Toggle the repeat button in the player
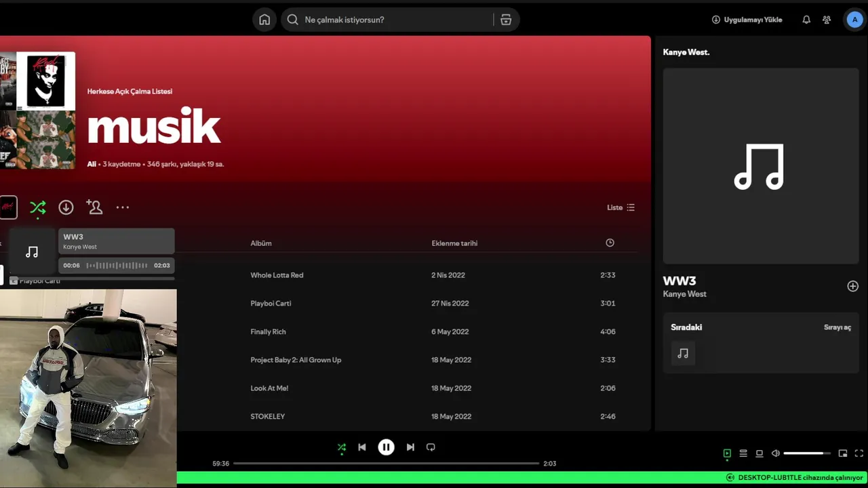868x488 pixels. (431, 447)
